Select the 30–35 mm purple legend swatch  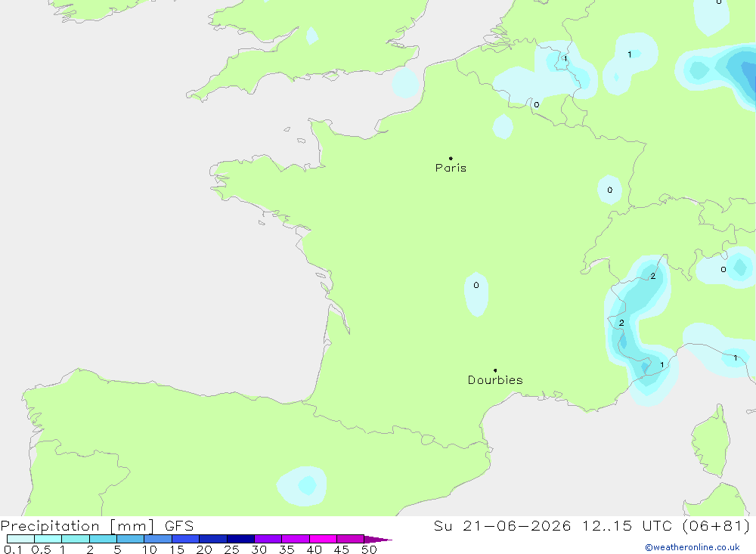[x=268, y=539]
